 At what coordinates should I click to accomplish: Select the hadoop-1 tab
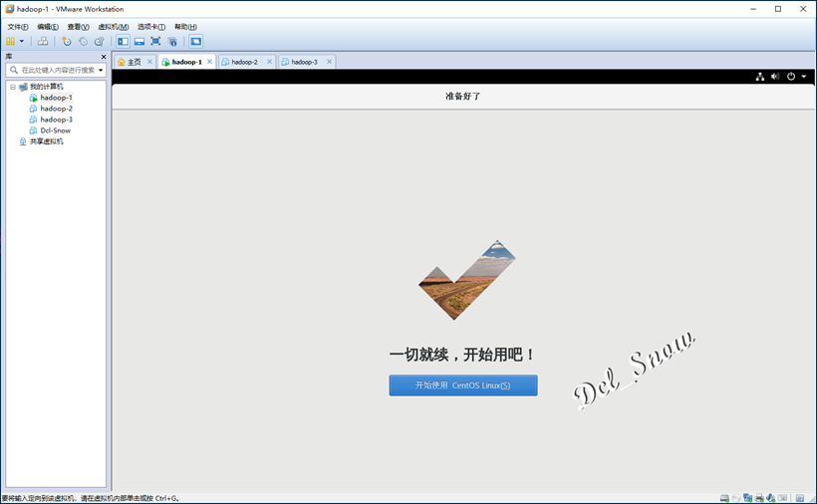[x=186, y=62]
